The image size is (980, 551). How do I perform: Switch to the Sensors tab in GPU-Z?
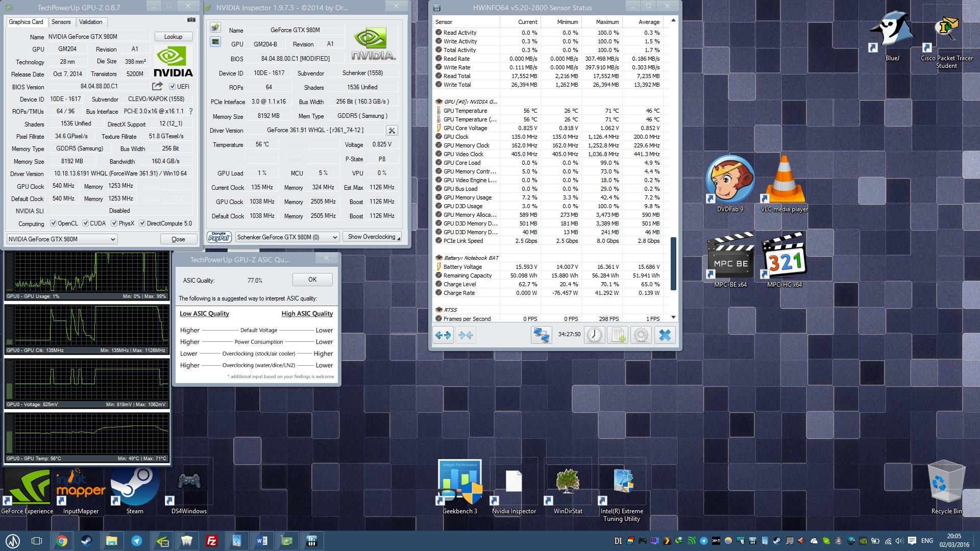pos(61,22)
